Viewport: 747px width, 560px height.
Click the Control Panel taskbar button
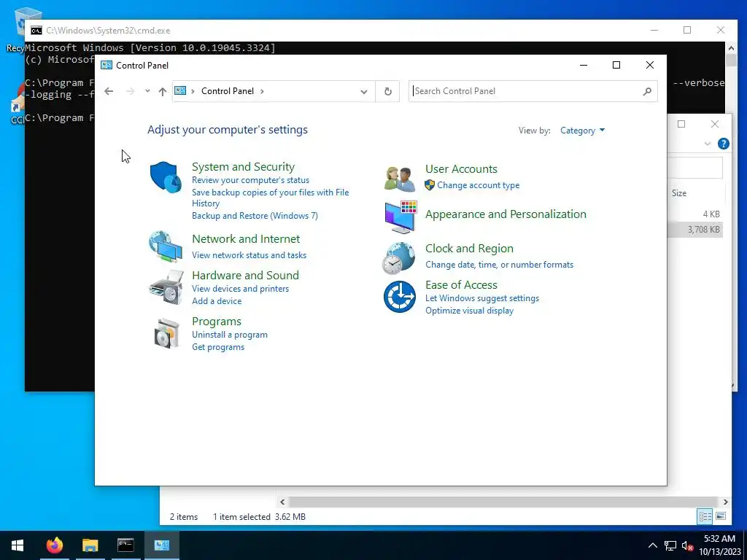(x=162, y=545)
